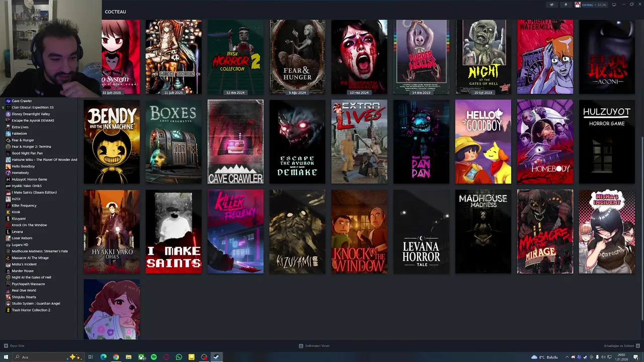Select Fear & Hunger 2: Termina entry

31,146
